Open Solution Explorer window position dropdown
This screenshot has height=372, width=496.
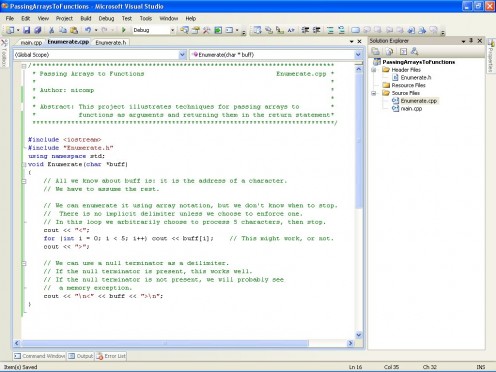click(x=463, y=41)
